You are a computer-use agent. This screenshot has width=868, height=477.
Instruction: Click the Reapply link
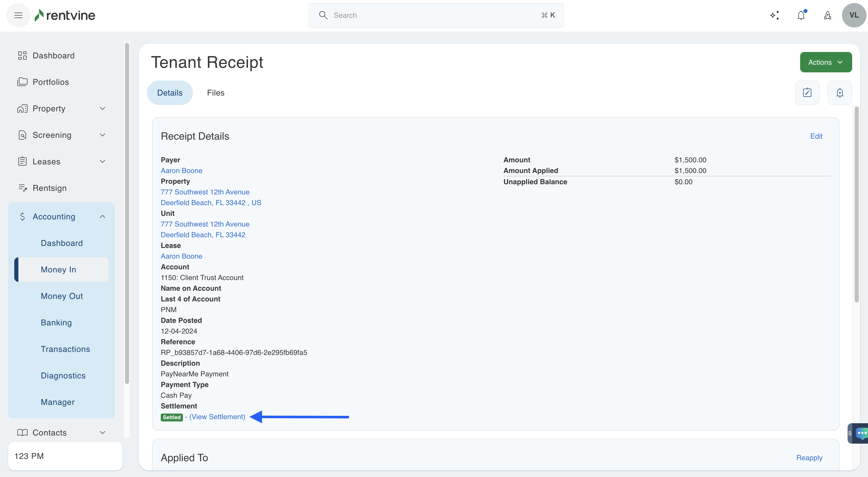coord(809,458)
